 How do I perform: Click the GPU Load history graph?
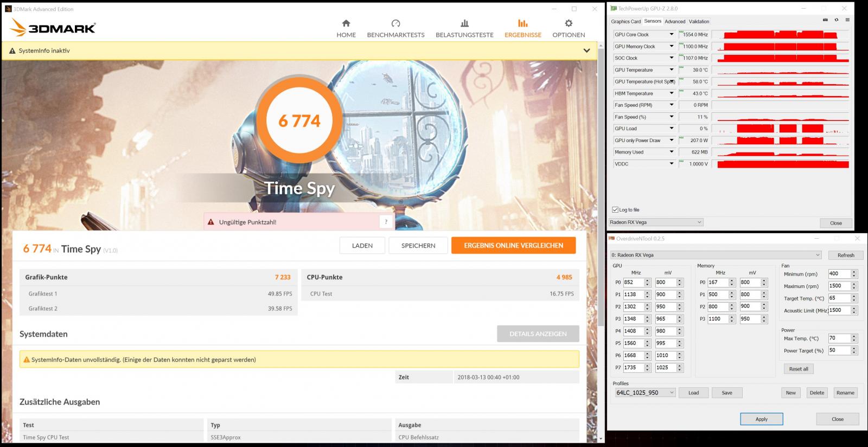[780, 129]
